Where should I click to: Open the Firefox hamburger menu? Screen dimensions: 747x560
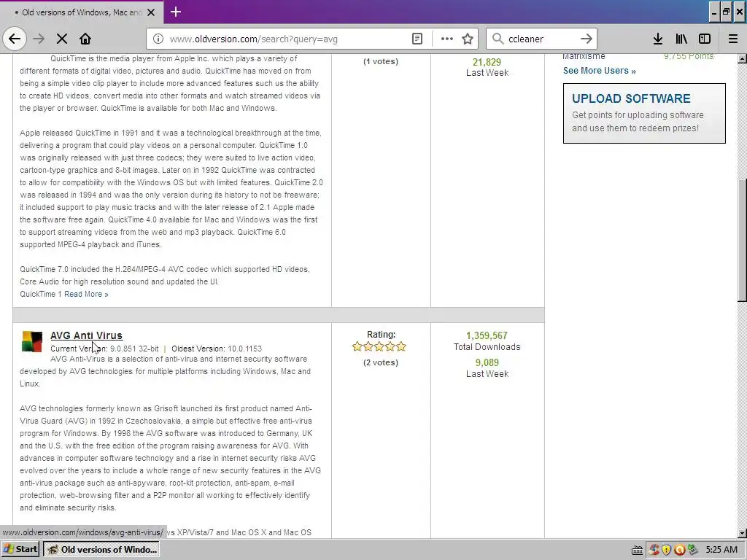pyautogui.click(x=733, y=39)
